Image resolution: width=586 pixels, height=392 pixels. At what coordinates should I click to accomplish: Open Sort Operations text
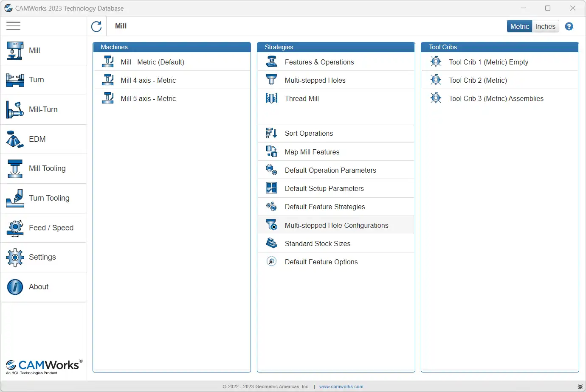point(309,133)
